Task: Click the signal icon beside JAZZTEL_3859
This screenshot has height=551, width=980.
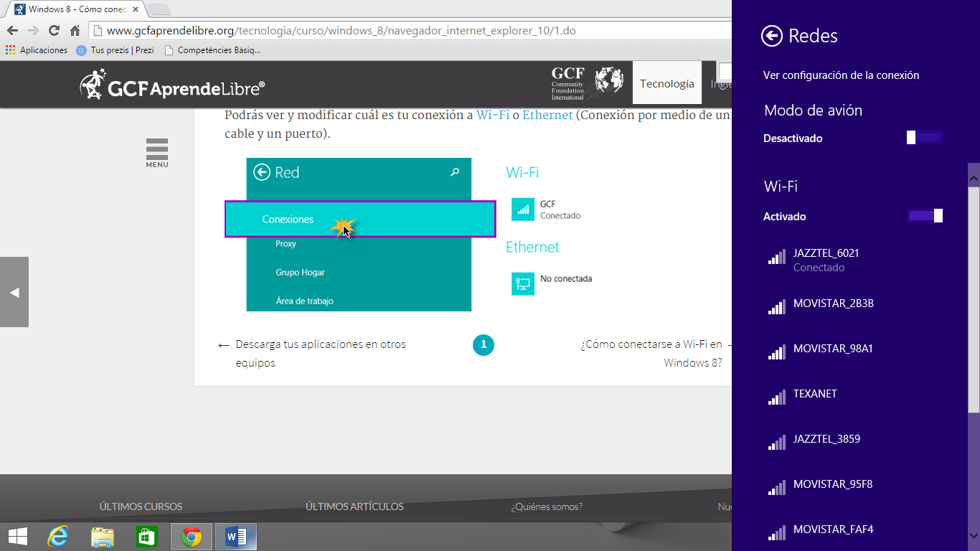Action: (x=776, y=443)
